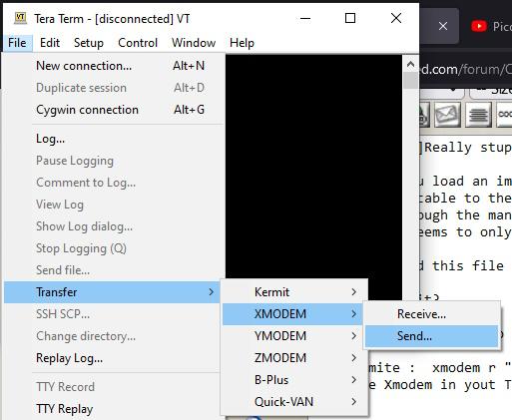
Task: Select Replay Log... menu item
Action: coord(113,358)
